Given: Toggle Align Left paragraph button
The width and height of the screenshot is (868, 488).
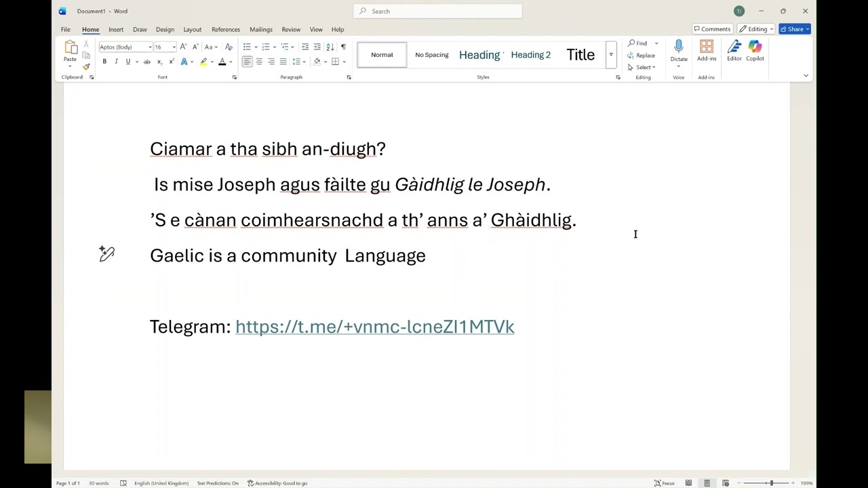Looking at the screenshot, I should pos(247,62).
